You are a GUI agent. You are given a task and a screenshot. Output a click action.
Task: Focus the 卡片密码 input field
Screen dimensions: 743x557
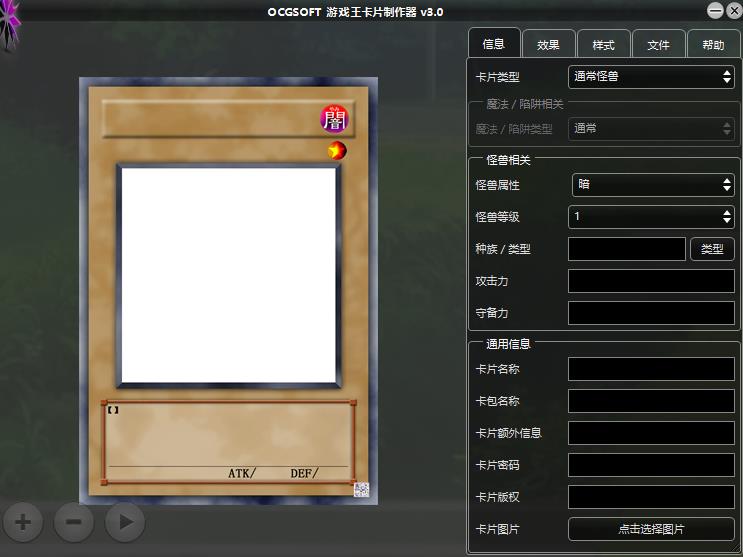[651, 465]
